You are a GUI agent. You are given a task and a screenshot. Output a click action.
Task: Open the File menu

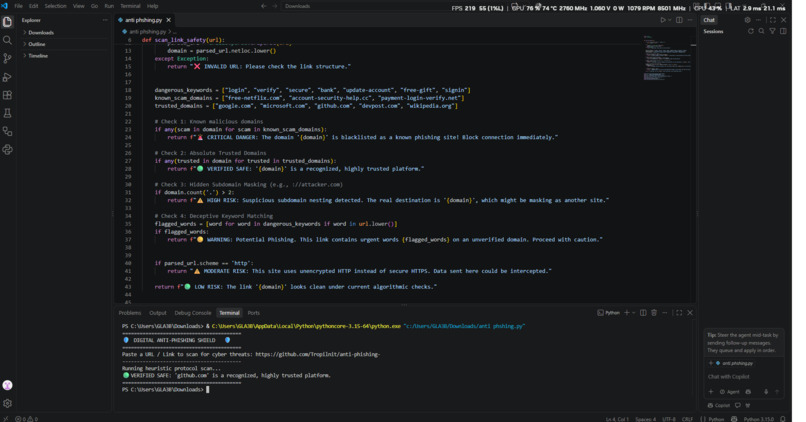tap(19, 6)
